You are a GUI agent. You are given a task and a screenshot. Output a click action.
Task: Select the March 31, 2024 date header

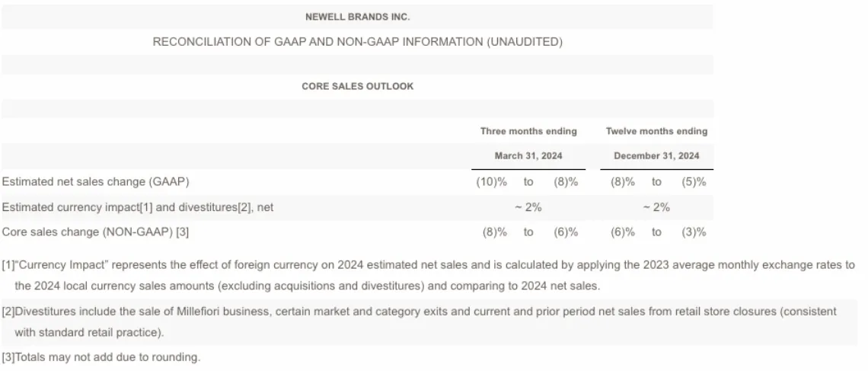tap(528, 156)
